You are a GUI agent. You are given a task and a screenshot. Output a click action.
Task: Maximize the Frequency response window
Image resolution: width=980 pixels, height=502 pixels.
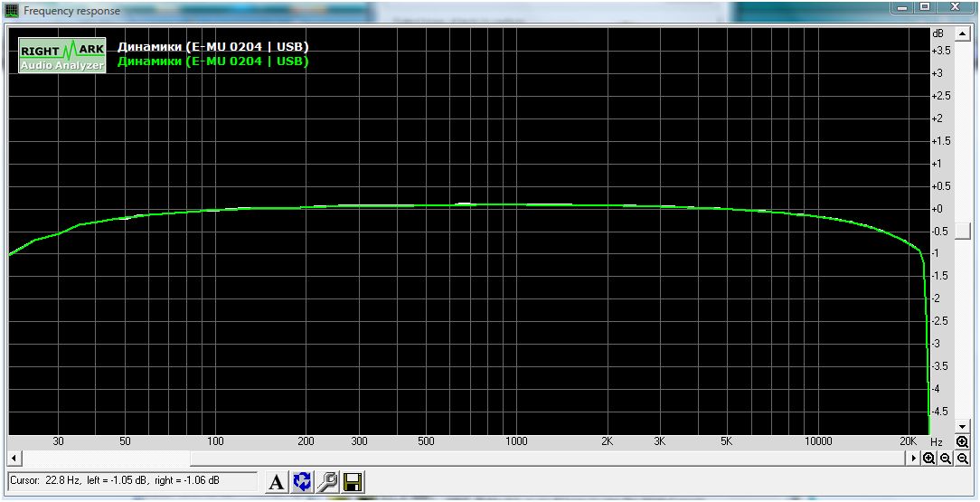[925, 7]
